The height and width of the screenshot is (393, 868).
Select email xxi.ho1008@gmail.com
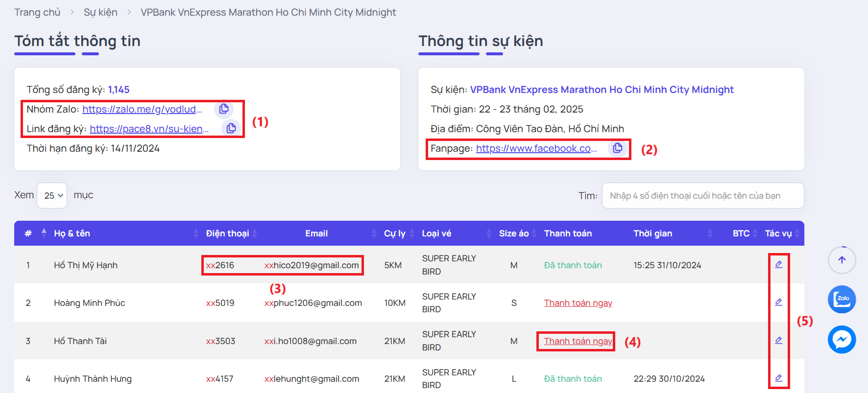click(x=311, y=341)
